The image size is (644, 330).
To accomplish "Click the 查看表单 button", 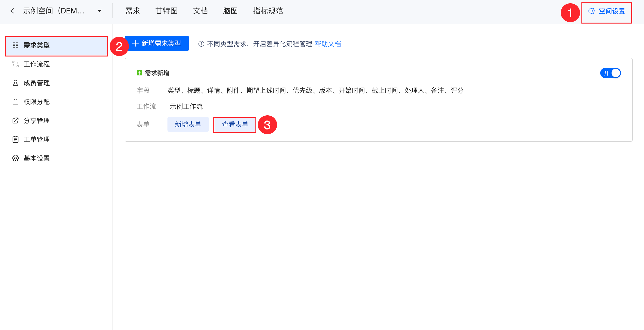I will tap(235, 124).
